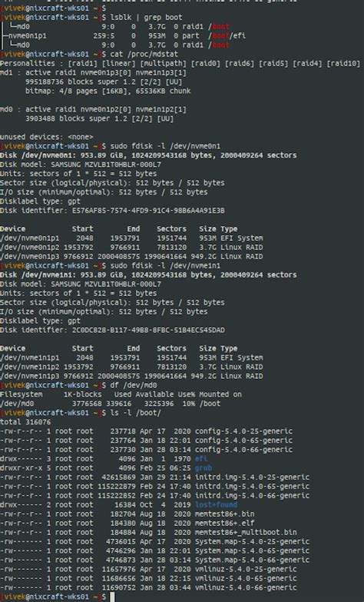
Task: Select file name config-5.4.0-65-generic
Action: pos(243,441)
